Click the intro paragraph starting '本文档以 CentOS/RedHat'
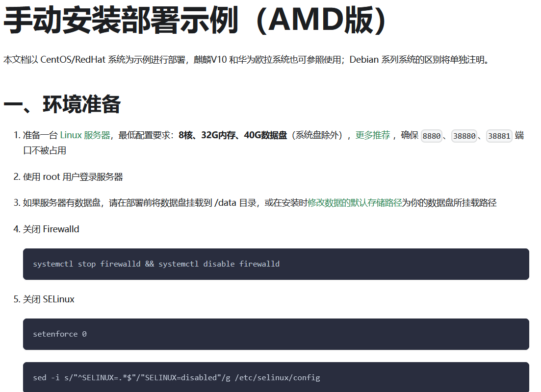The image size is (541, 392). pos(247,60)
